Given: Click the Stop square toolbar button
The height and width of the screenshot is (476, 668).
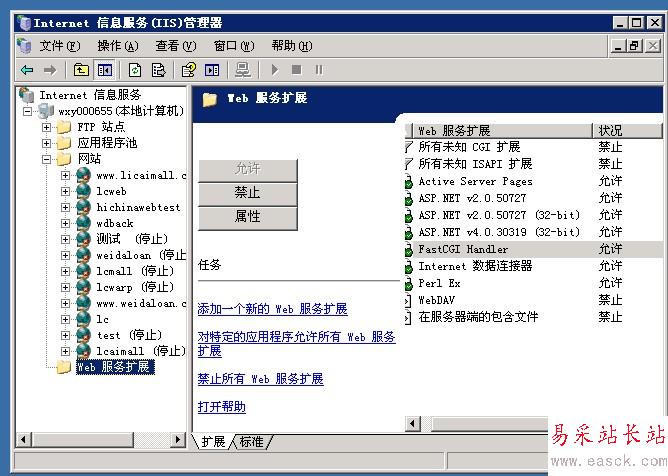Looking at the screenshot, I should [297, 69].
